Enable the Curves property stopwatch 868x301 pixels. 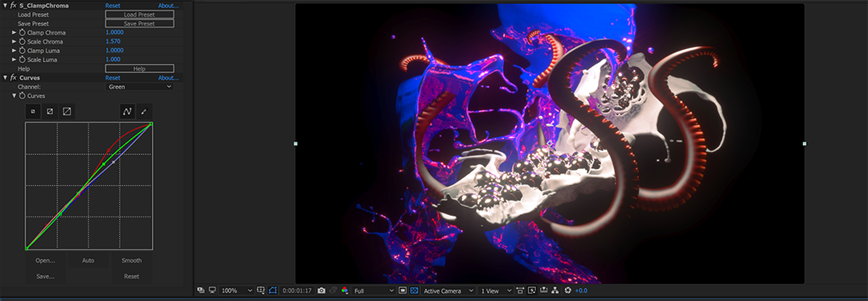pos(23,96)
